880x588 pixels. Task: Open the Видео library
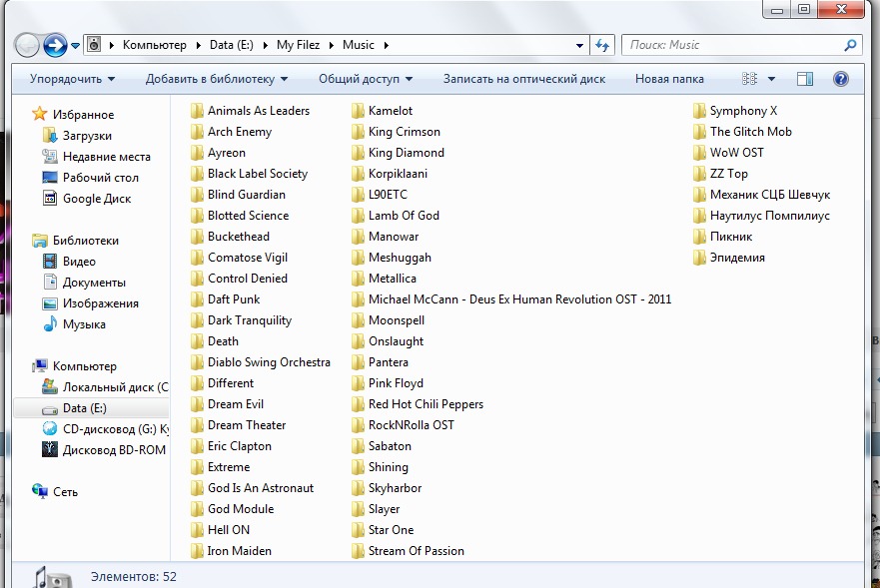[x=79, y=262]
